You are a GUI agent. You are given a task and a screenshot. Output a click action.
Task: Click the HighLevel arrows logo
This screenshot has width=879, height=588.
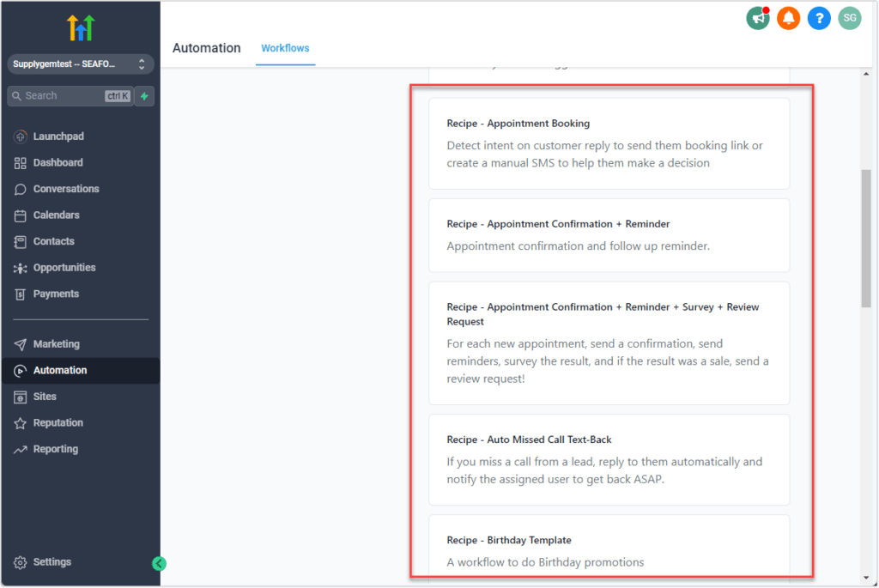pos(81,27)
